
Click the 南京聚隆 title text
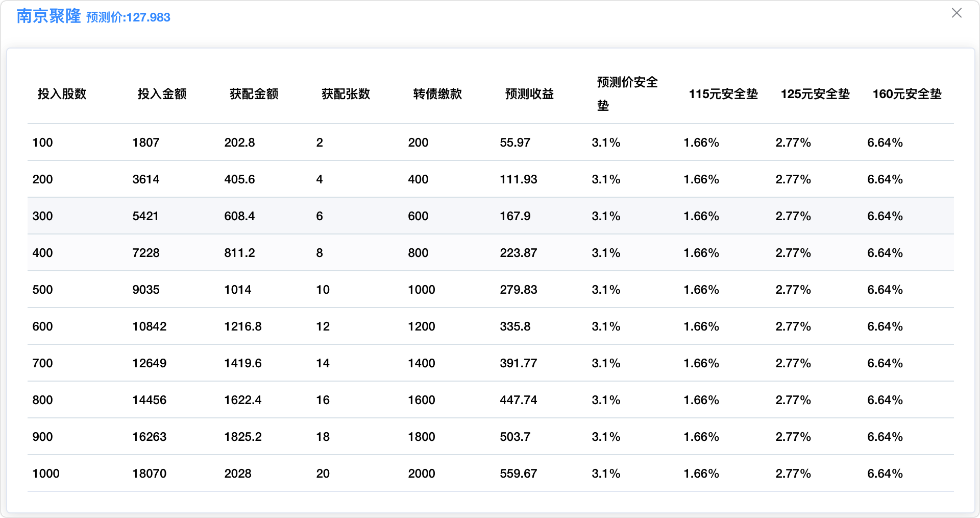coord(48,16)
